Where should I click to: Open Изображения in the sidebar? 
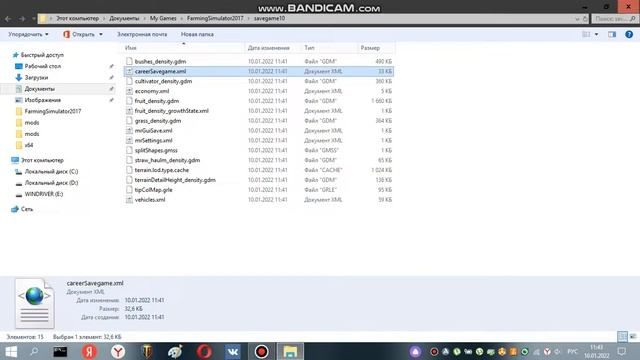pos(42,100)
